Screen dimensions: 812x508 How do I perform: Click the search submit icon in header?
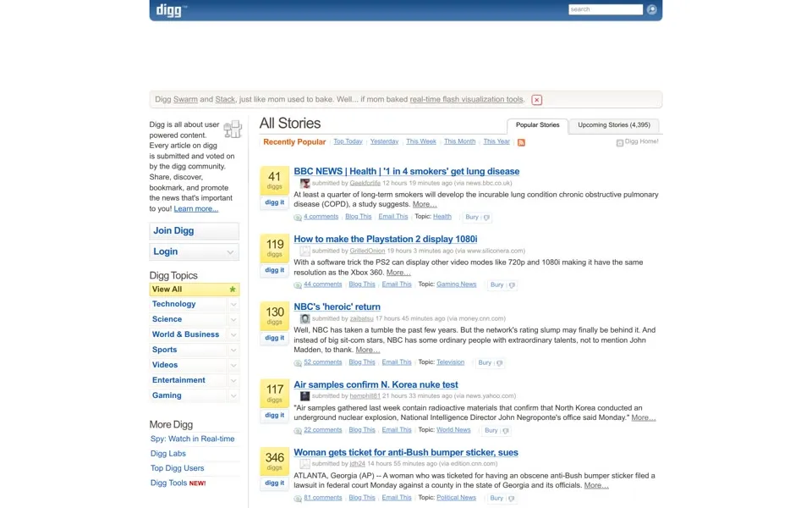651,9
